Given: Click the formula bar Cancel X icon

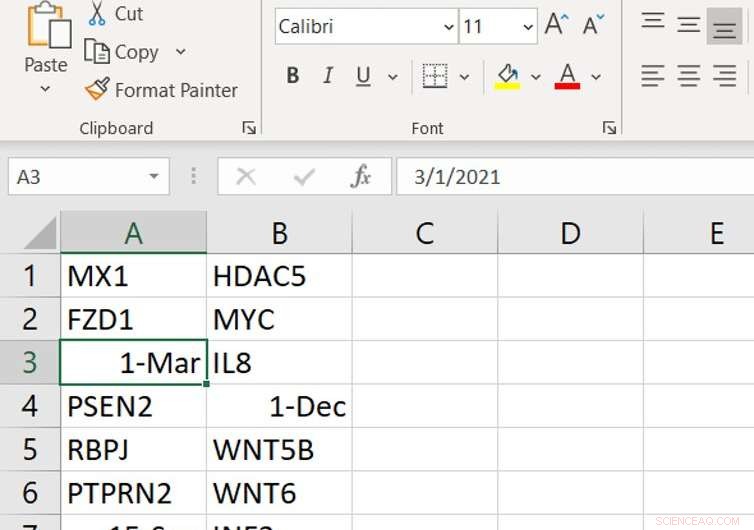Looking at the screenshot, I should 246,177.
